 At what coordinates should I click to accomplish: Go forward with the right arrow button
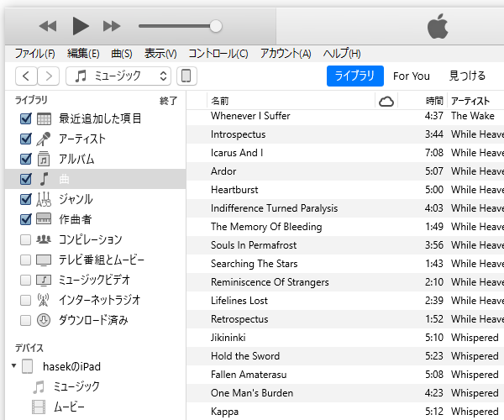[49, 76]
